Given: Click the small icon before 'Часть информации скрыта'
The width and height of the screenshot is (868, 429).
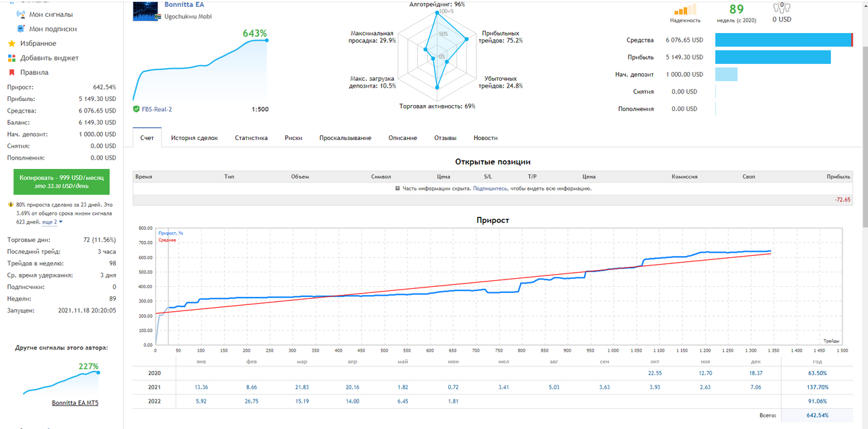Looking at the screenshot, I should coord(398,189).
